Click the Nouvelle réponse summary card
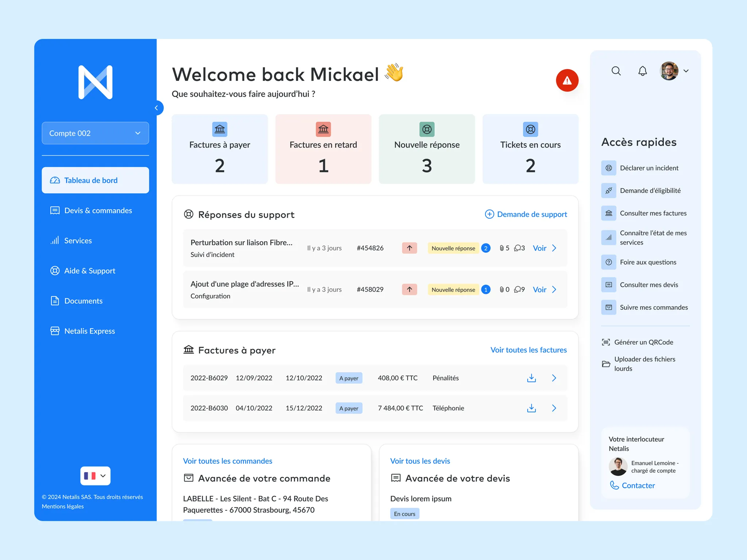Image resolution: width=747 pixels, height=560 pixels. coord(427,149)
